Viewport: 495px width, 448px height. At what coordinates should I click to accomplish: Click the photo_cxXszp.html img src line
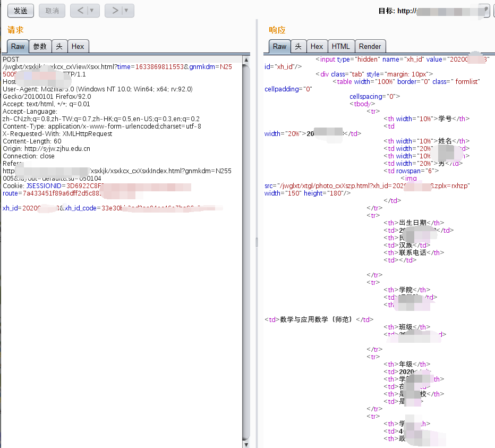tap(367, 186)
